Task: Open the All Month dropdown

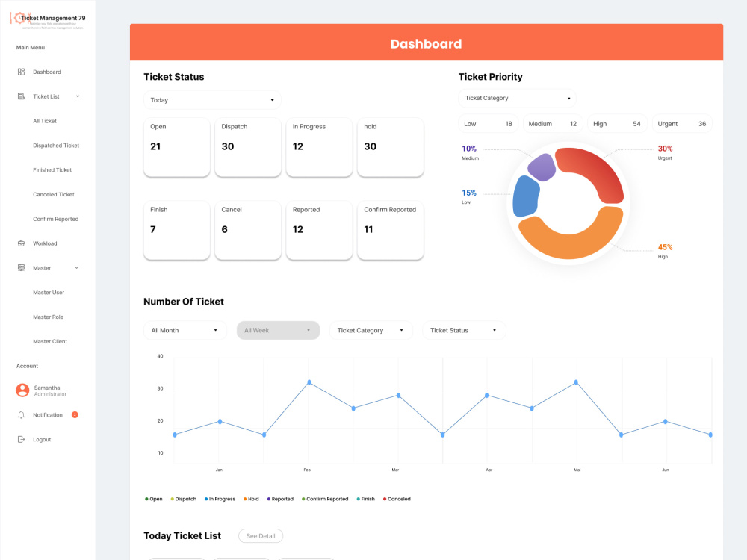Action: click(185, 330)
